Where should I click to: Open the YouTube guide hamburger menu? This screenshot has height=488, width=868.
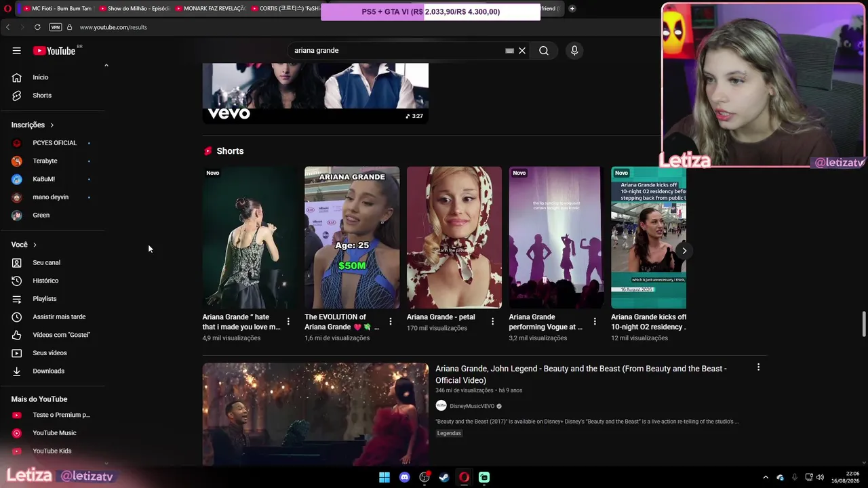[x=16, y=51]
